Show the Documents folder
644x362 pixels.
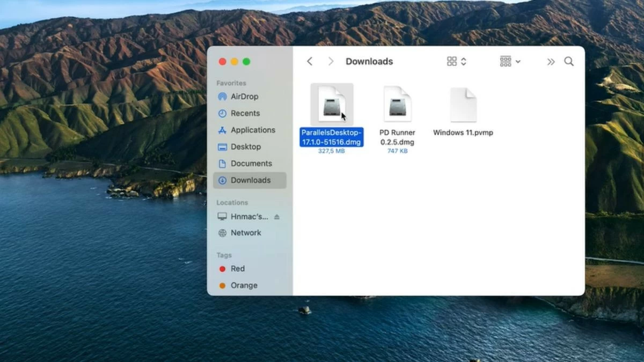pos(251,164)
